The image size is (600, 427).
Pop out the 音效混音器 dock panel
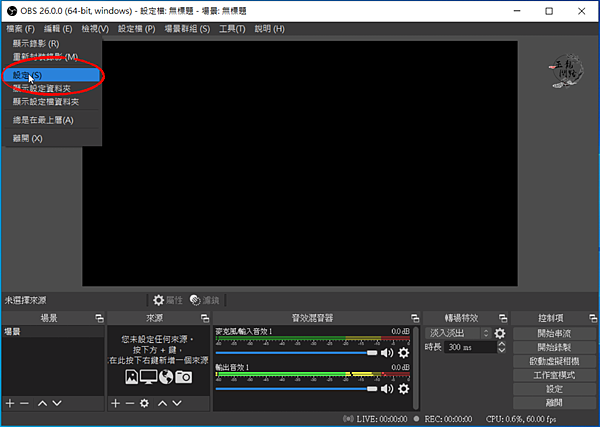click(x=415, y=318)
